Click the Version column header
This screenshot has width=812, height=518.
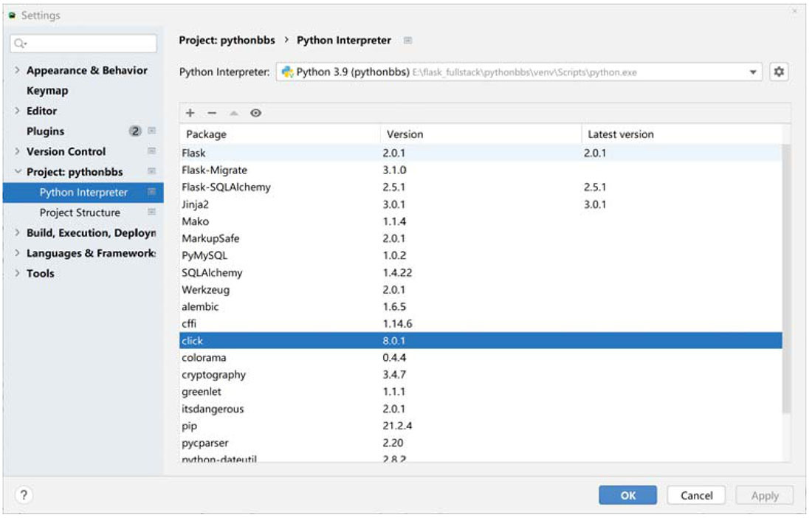pos(481,134)
